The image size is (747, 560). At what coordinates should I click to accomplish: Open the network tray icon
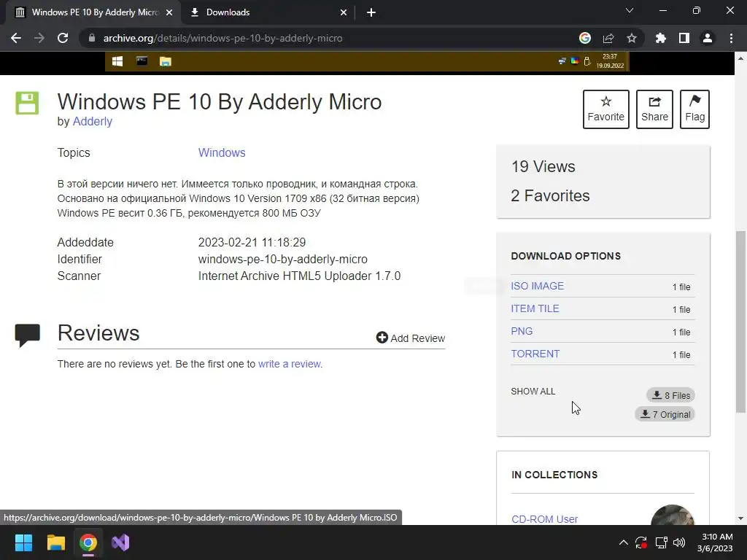pyautogui.click(x=661, y=542)
